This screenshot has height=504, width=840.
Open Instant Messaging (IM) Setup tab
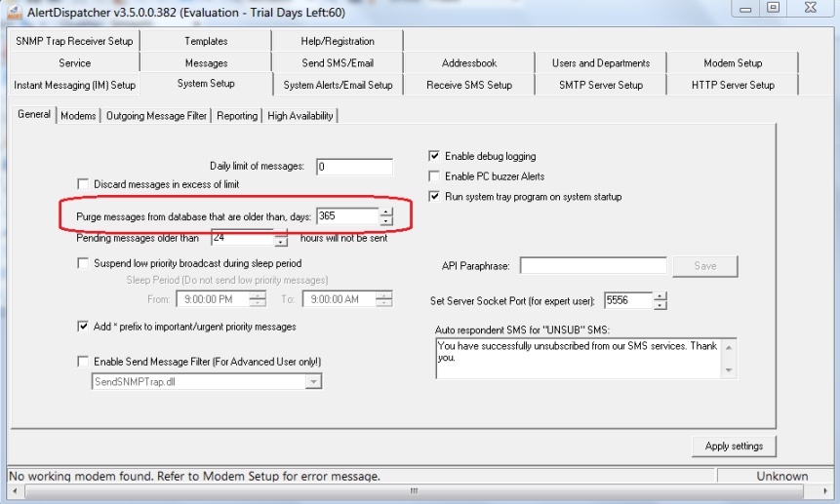click(x=74, y=85)
